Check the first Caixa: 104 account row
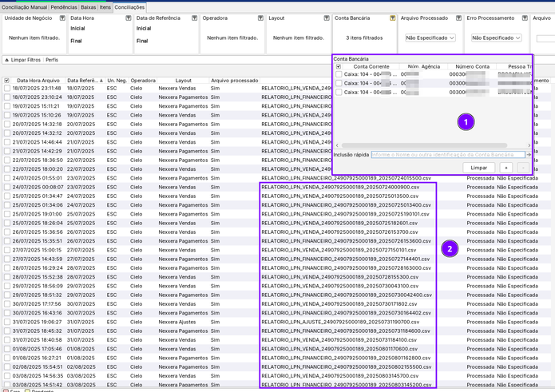The height and width of the screenshot is (392, 555). (339, 74)
